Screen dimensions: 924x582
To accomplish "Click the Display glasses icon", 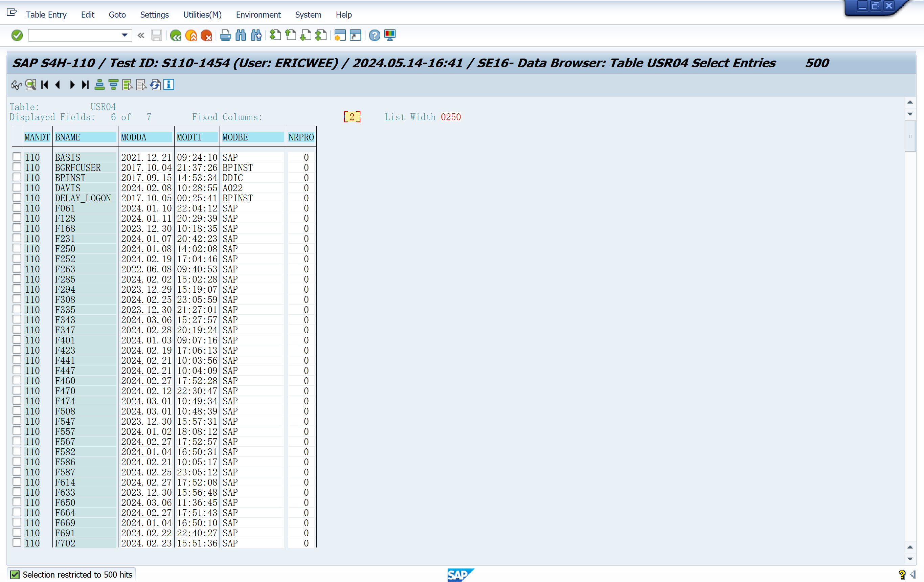I will pos(16,84).
